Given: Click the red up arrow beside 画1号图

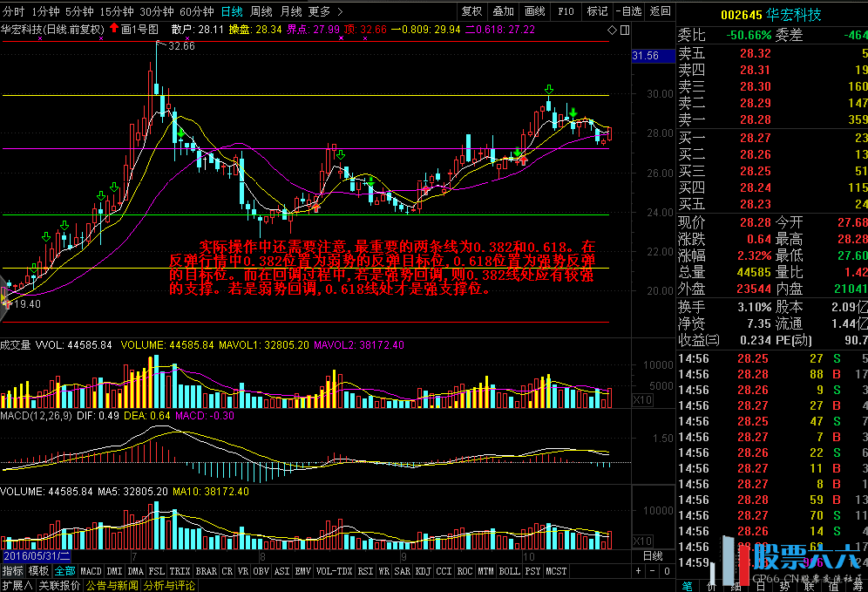Looking at the screenshot, I should 113,29.
